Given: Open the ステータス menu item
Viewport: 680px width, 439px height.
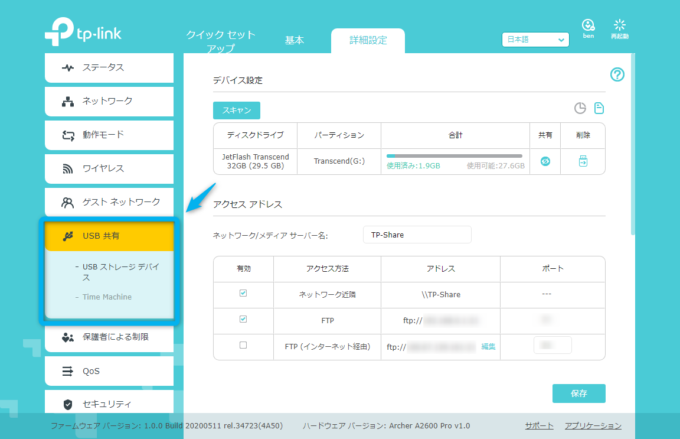Looking at the screenshot, I should point(109,68).
